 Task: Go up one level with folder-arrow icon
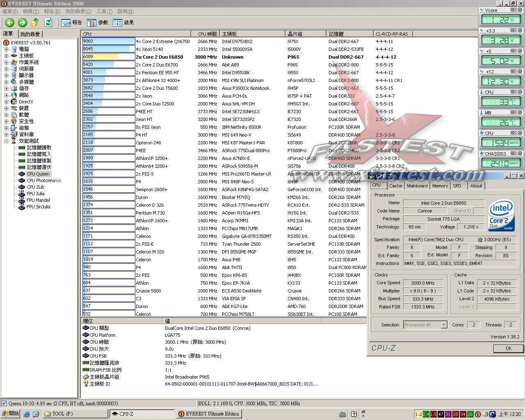(x=35, y=23)
